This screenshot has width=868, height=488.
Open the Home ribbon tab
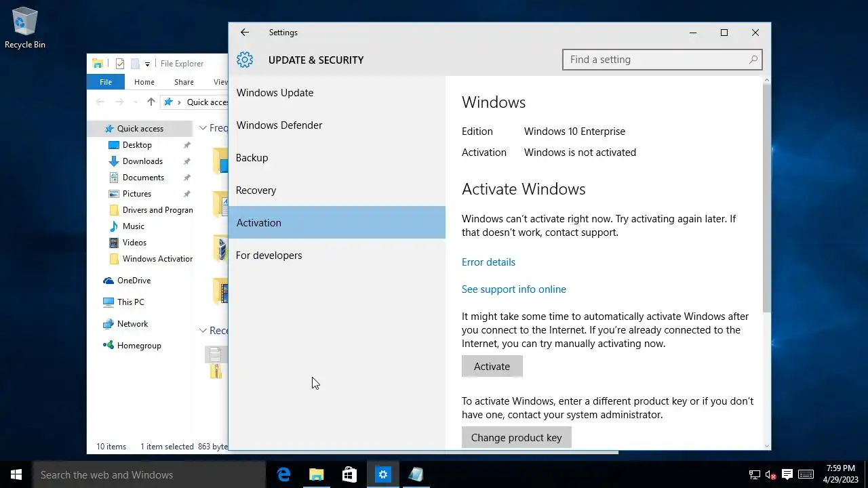click(144, 82)
